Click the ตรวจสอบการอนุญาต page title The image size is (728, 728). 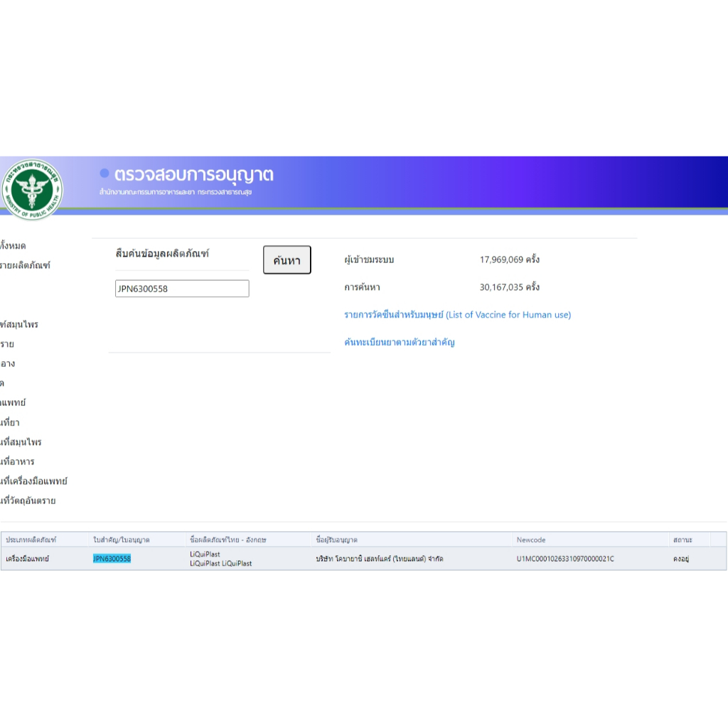point(193,175)
